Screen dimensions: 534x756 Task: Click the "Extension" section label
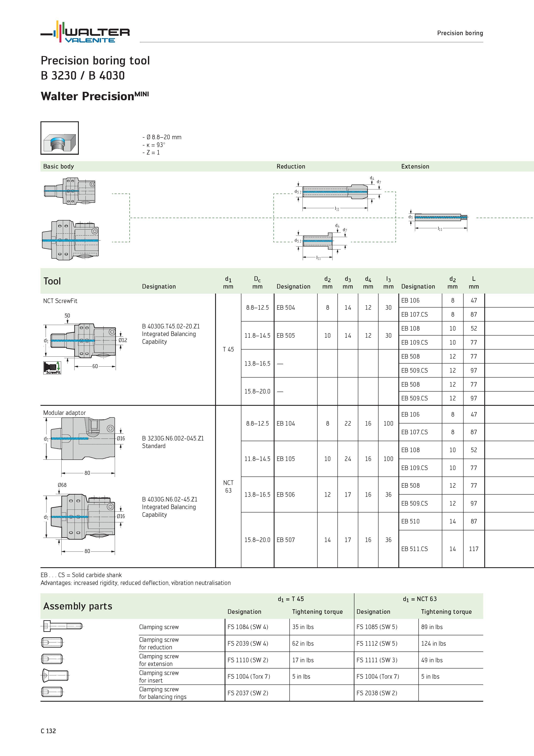click(415, 166)
